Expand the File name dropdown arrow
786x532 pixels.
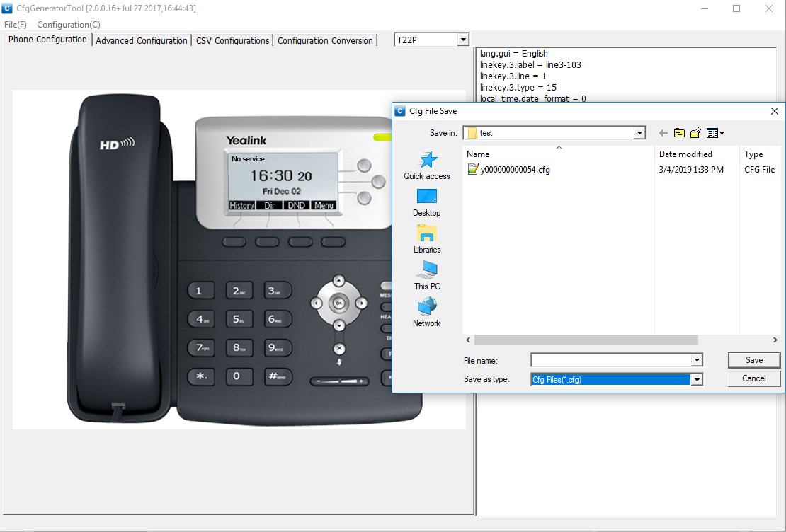pyautogui.click(x=697, y=360)
